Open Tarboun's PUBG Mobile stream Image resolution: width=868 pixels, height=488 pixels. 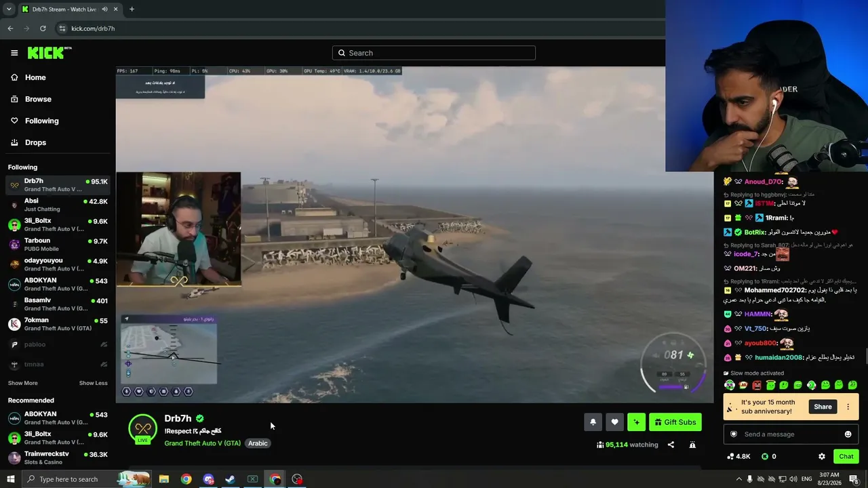pos(58,245)
